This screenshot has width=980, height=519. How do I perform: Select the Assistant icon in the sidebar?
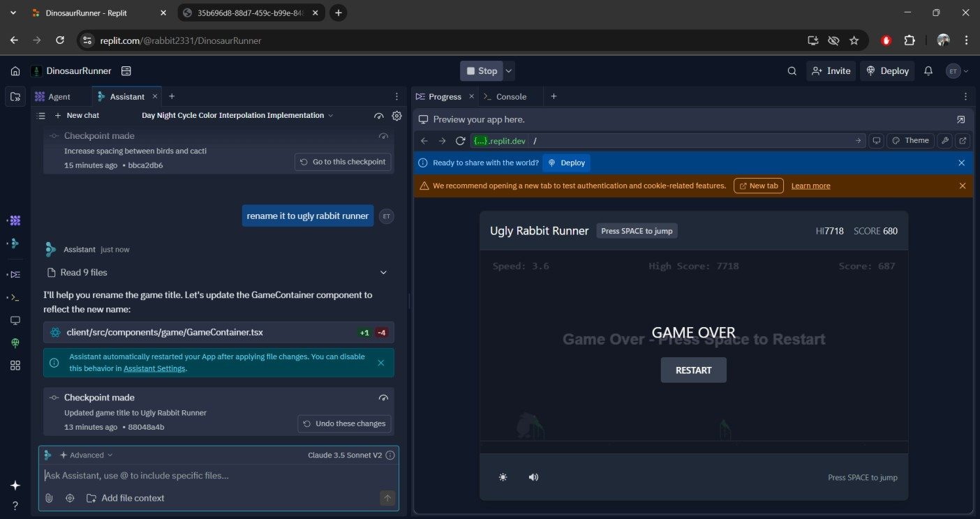(15, 243)
